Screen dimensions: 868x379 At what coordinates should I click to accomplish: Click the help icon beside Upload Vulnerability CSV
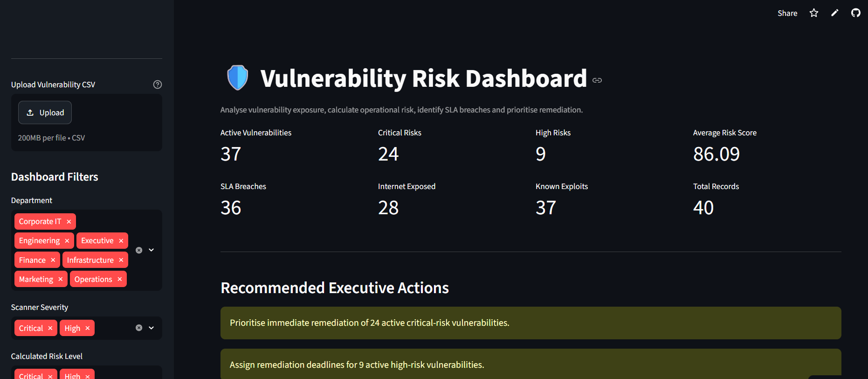tap(158, 84)
